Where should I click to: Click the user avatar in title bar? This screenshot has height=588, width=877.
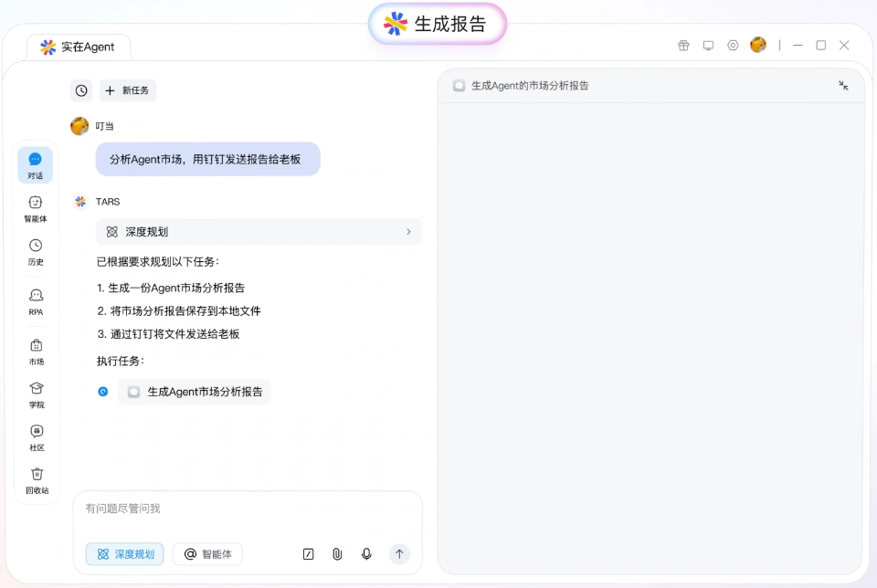(758, 45)
